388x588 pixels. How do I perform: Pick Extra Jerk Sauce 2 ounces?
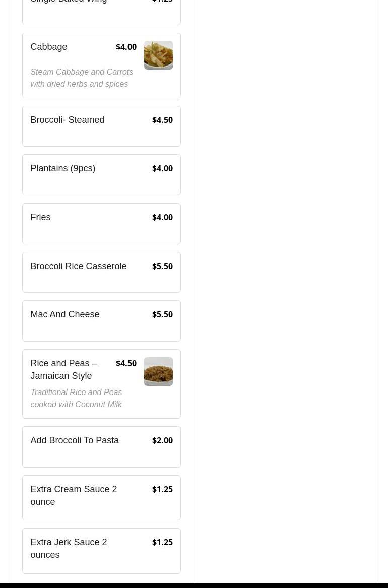click(x=69, y=548)
